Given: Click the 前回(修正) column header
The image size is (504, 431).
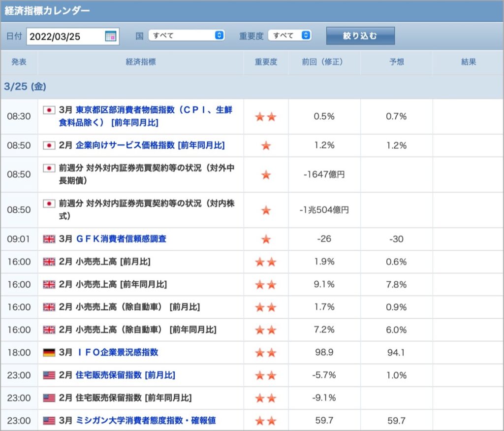Looking at the screenshot, I should (x=324, y=62).
